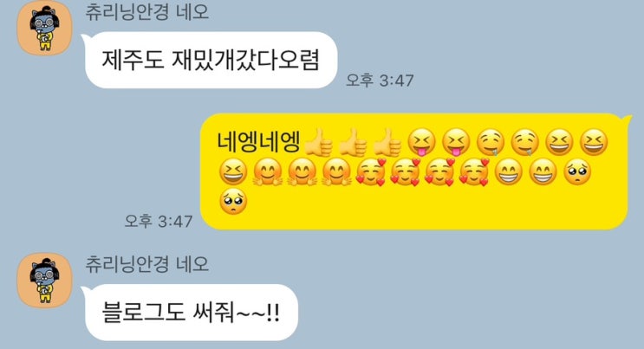Tap the first thumbs-up emoji
Image resolution: width=644 pixels, height=349 pixels.
(319, 143)
